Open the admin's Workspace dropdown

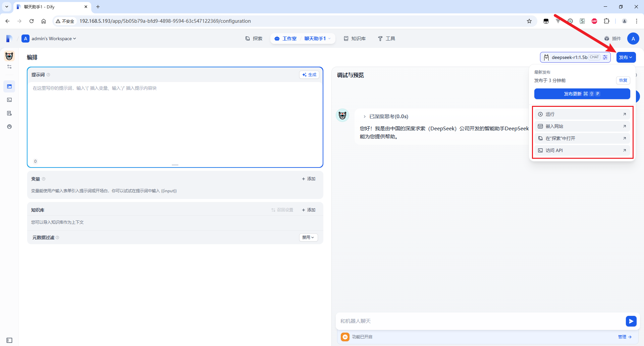click(49, 39)
